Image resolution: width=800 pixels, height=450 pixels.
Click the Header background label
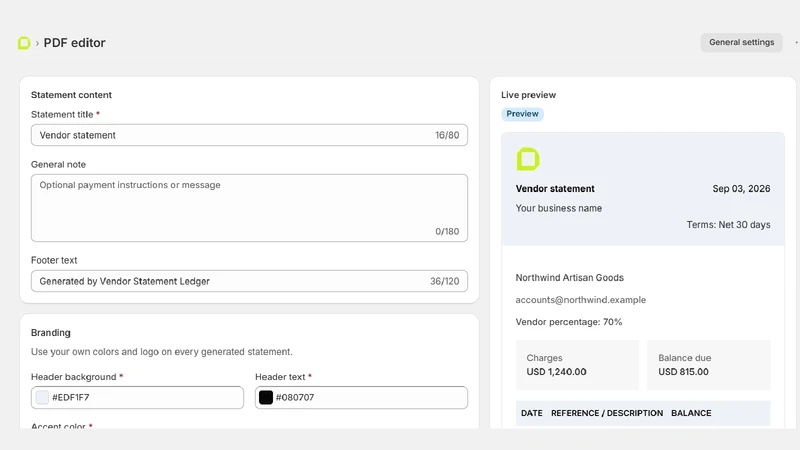coord(73,377)
